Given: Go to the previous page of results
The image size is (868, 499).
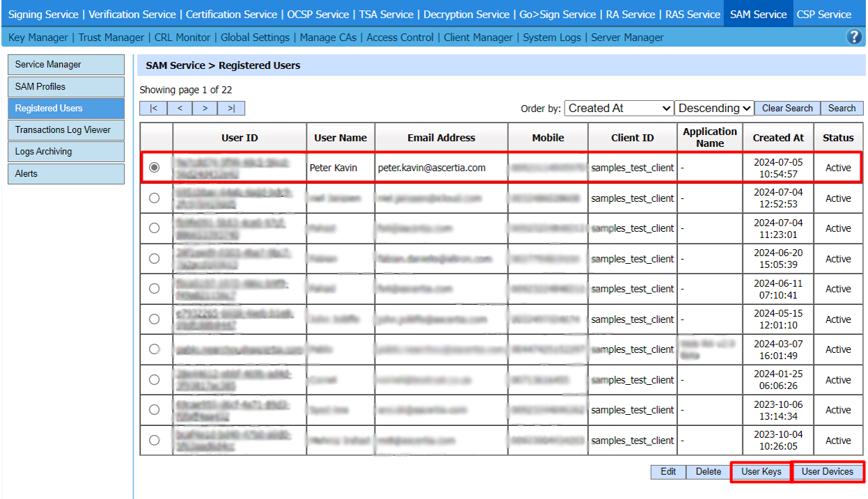Looking at the screenshot, I should pos(180,109).
